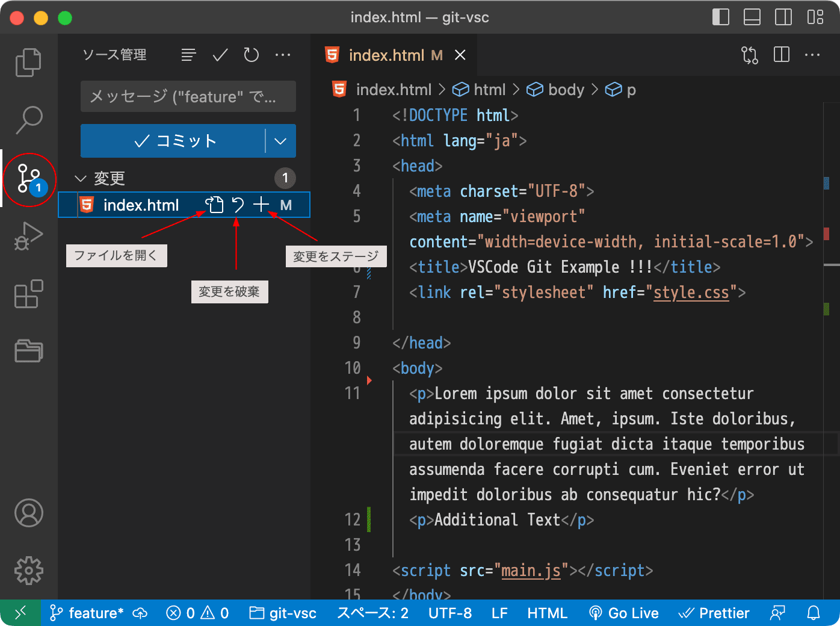The height and width of the screenshot is (626, 840).
Task: Click the Additional Text paragraph line
Action: point(502,520)
